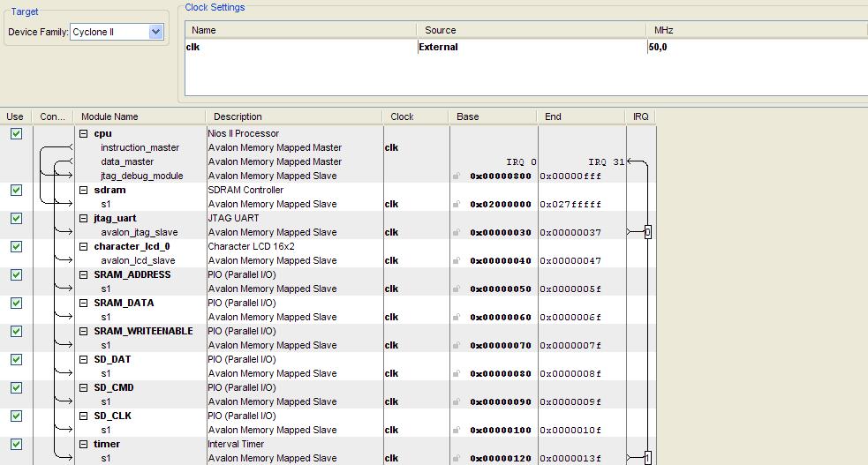Collapse the SD_CLK node
This screenshot has width=868, height=465.
[84, 416]
